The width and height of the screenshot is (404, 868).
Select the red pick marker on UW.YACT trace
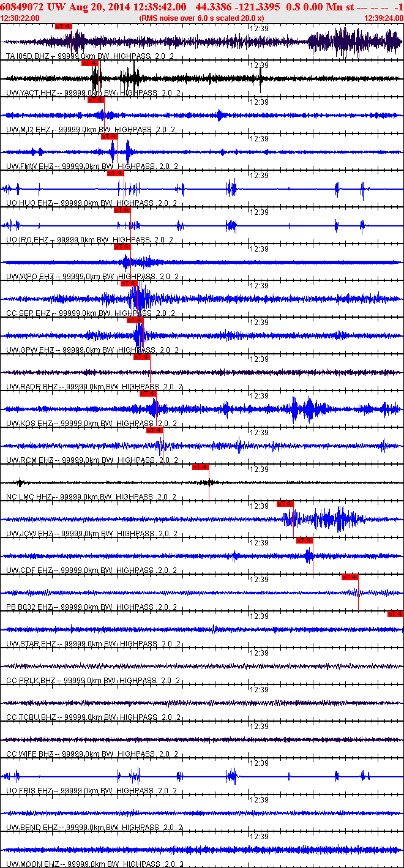coord(90,63)
